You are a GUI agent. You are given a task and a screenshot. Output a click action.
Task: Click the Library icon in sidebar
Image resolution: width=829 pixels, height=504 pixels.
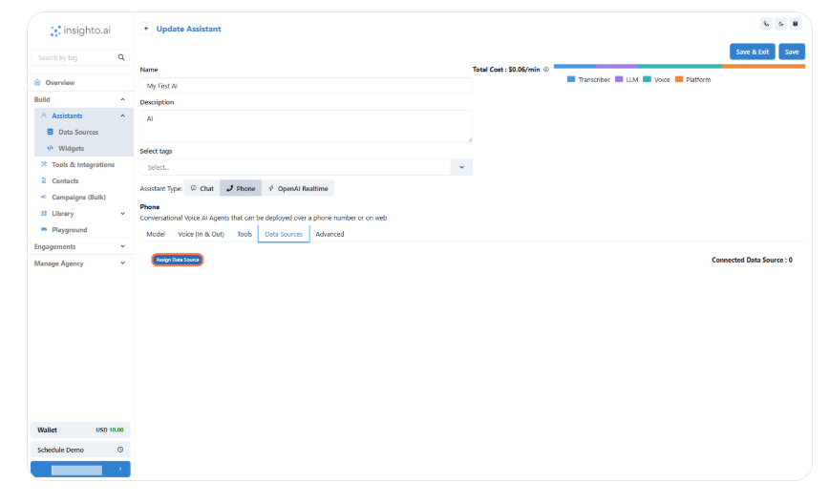[44, 214]
